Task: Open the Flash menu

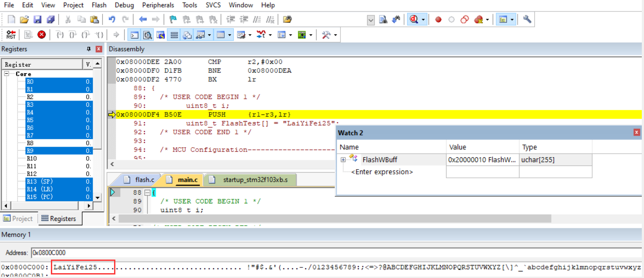Action: (99, 5)
